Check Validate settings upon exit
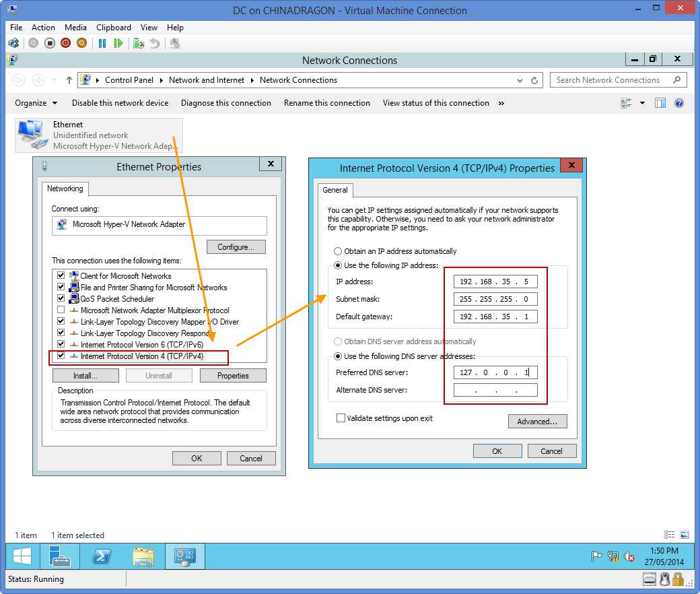The height and width of the screenshot is (594, 700). (x=341, y=418)
